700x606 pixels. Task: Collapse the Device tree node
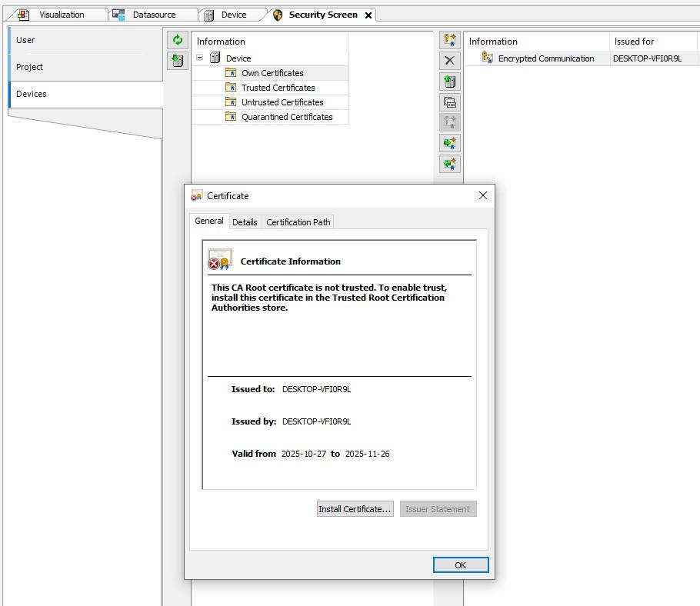coord(200,58)
